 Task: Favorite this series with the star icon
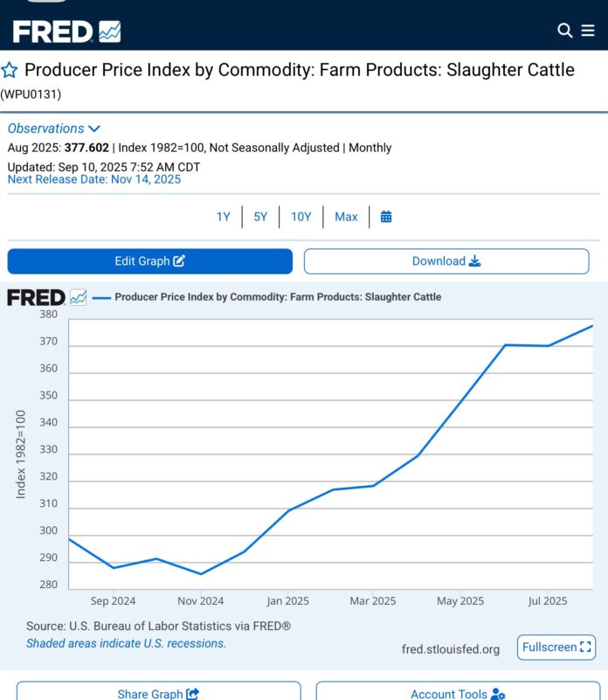pyautogui.click(x=10, y=71)
